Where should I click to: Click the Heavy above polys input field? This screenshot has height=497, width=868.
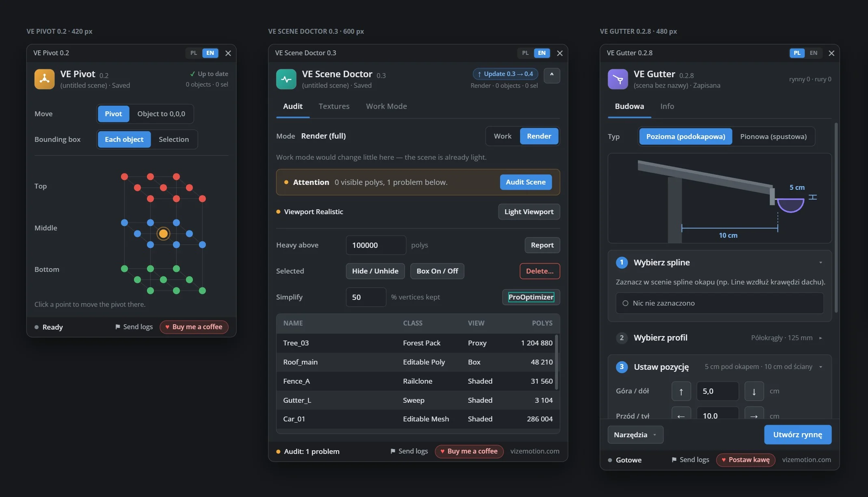376,245
